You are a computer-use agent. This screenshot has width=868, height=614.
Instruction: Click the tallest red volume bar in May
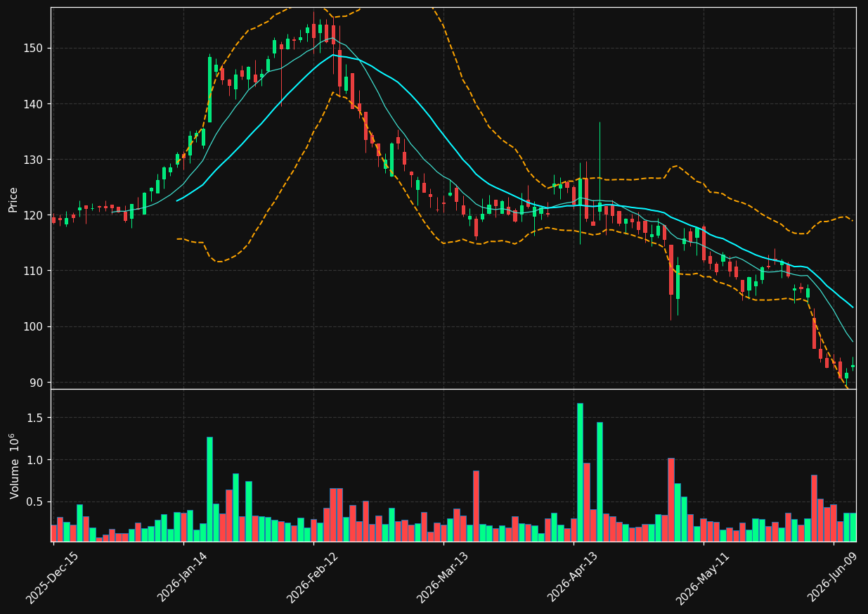(x=671, y=499)
